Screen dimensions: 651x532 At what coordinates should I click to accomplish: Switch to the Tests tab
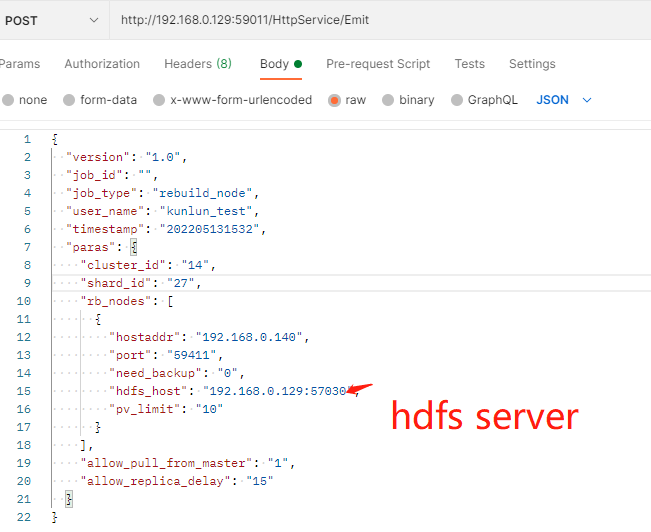pyautogui.click(x=470, y=64)
